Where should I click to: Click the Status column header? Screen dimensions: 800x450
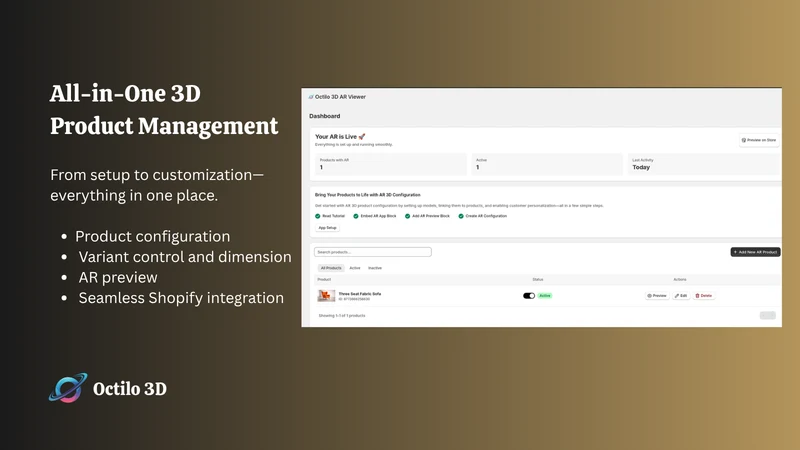[x=538, y=280]
